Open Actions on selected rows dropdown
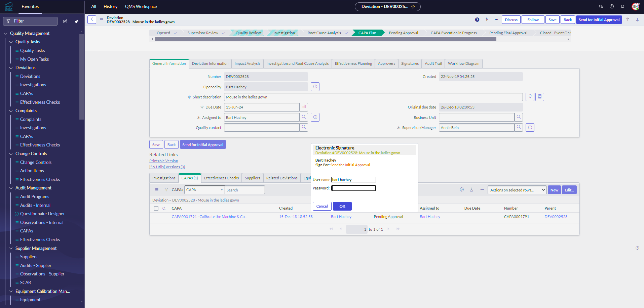The image size is (644, 308). point(517,190)
